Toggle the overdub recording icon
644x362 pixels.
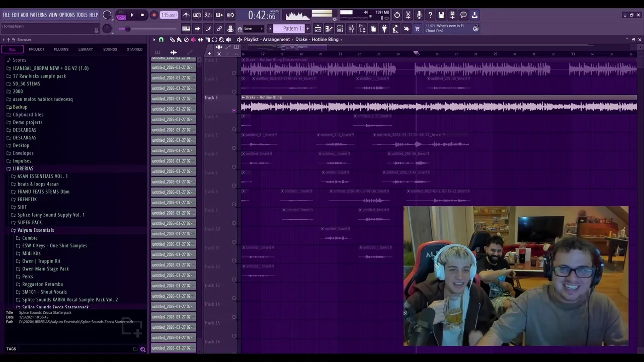tap(219, 15)
